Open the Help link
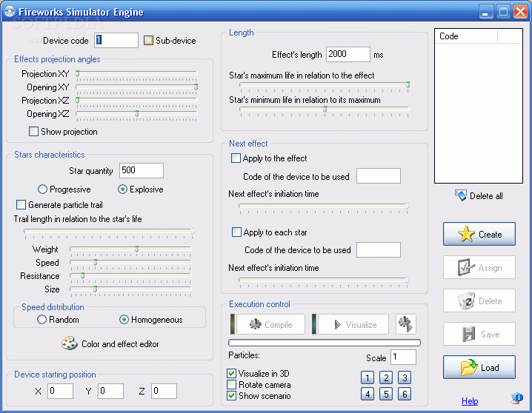The width and height of the screenshot is (532, 413). click(x=470, y=401)
